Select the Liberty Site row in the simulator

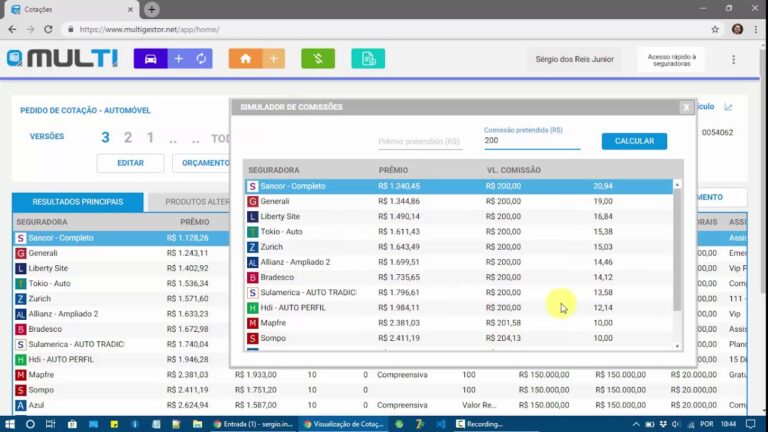(x=459, y=216)
